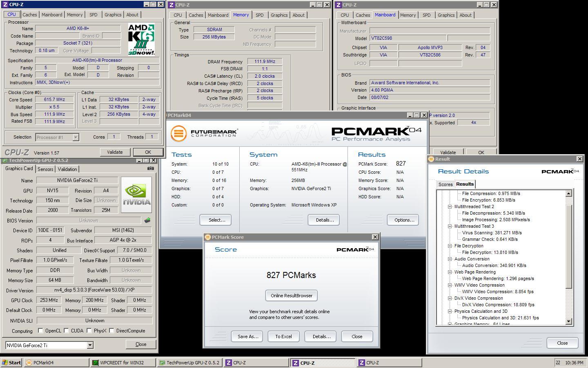Click the DRAM Frequency field 111.9 MHz
This screenshot has width=588, height=368.
265,62
